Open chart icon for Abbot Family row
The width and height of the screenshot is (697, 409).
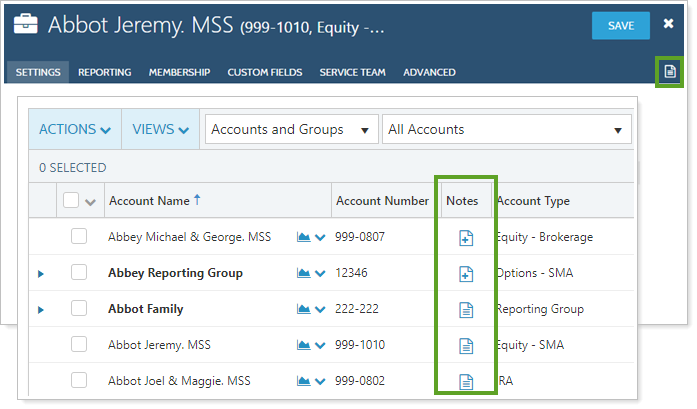(x=304, y=309)
